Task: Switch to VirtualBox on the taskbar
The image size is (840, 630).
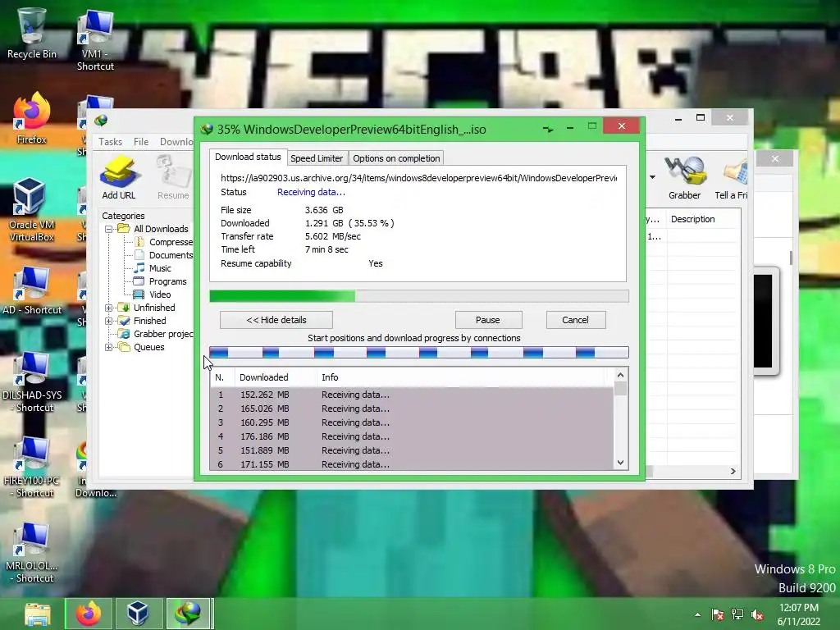Action: tap(138, 614)
